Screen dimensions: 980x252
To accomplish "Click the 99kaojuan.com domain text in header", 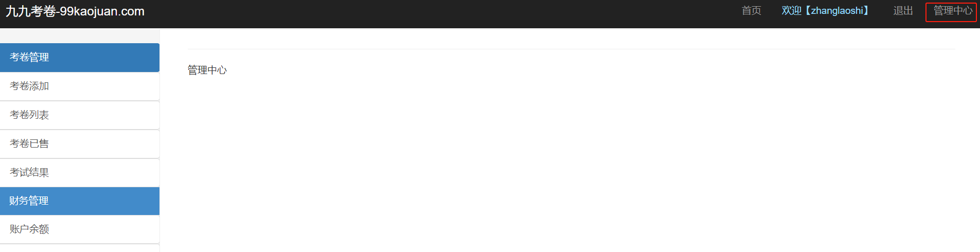I will tap(102, 11).
